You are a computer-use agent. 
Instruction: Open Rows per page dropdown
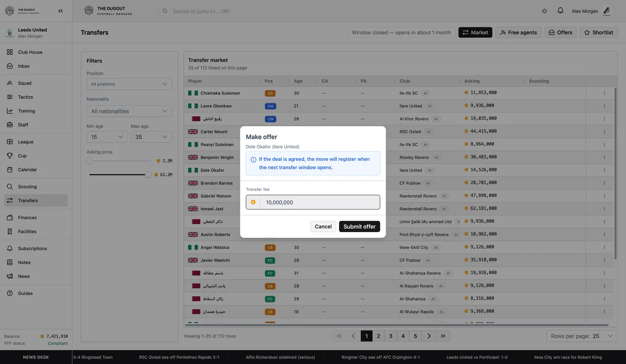click(582, 336)
